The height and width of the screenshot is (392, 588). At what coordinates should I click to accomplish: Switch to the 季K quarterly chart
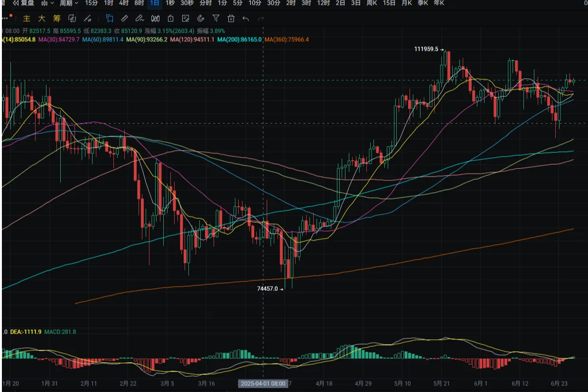coord(422,3)
